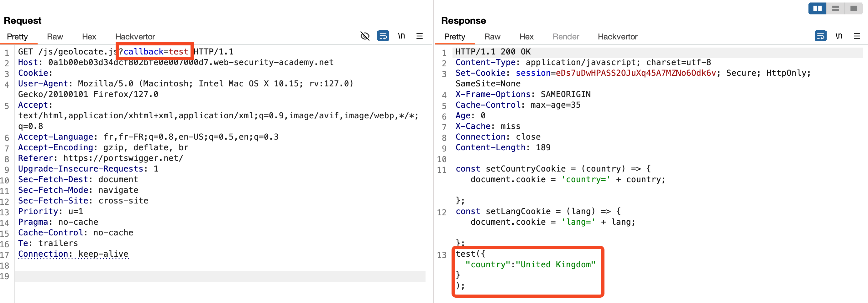This screenshot has height=303, width=868.
Task: Switch to top-bottom stacked layout icon
Action: pos(835,8)
